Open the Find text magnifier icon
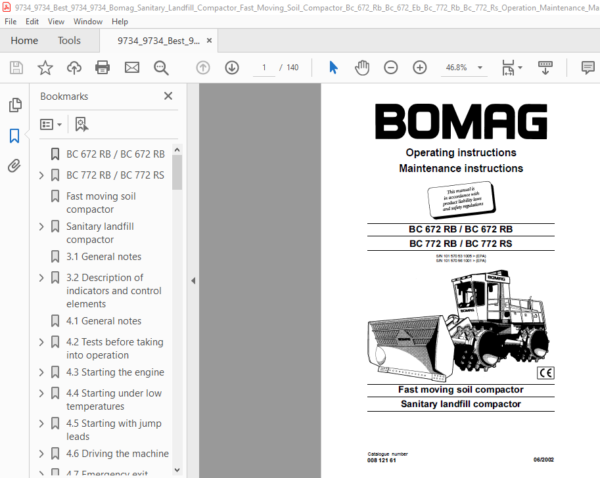The image size is (600, 478). [161, 68]
